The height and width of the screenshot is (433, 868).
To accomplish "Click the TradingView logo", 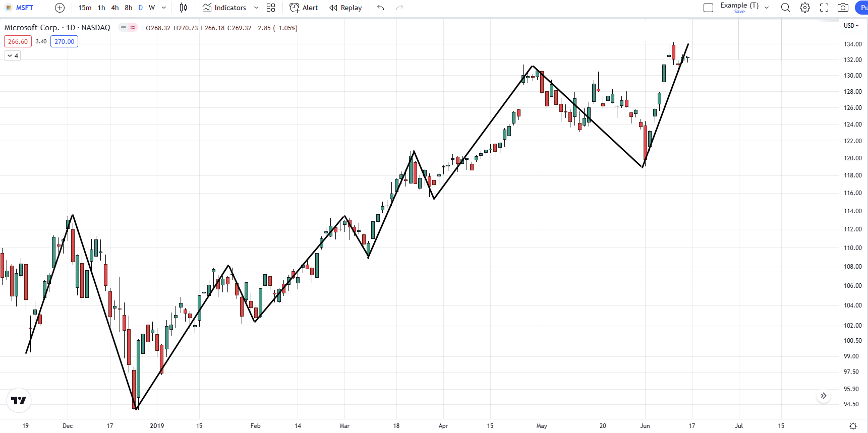I will (x=19, y=400).
